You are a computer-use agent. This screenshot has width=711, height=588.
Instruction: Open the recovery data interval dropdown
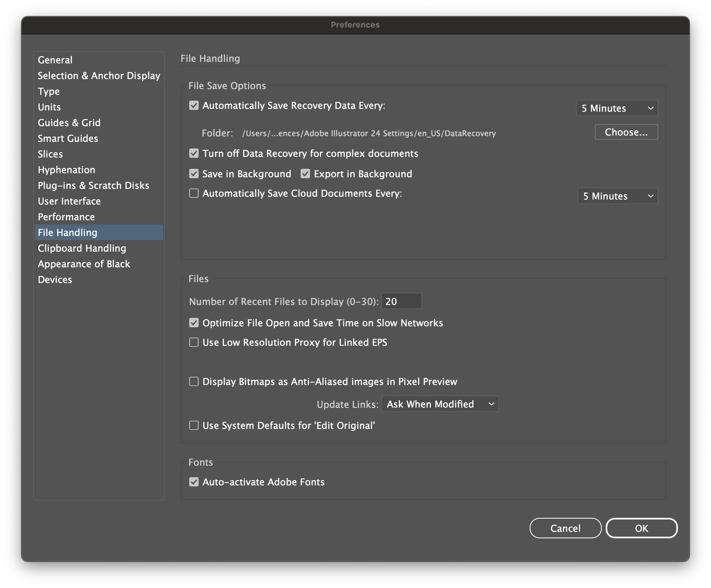[x=617, y=108]
